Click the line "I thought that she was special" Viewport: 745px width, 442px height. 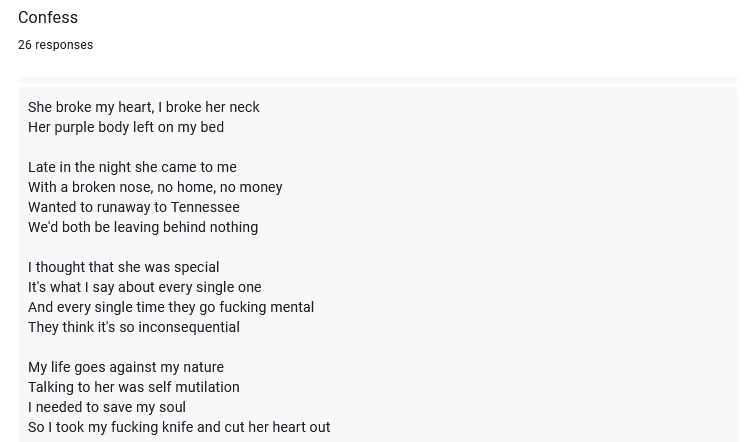124,267
